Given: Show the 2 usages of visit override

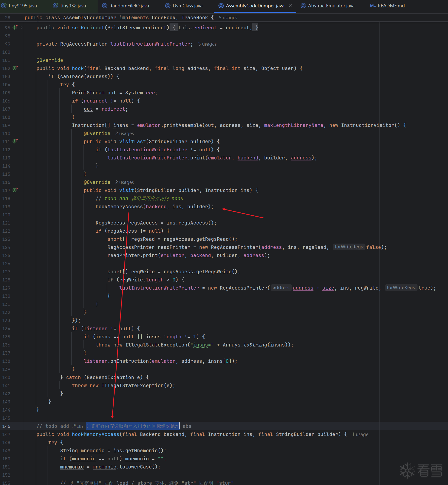Looking at the screenshot, I should (x=124, y=182).
